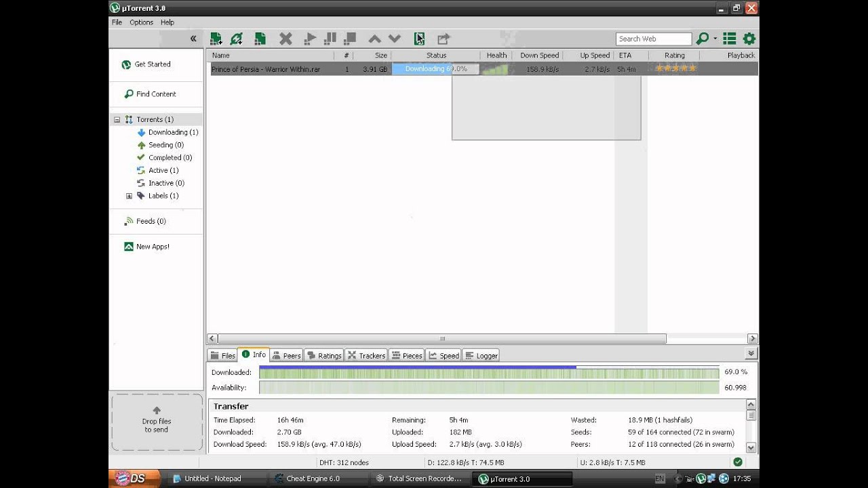Open the File menu
The image size is (868, 488).
click(117, 22)
